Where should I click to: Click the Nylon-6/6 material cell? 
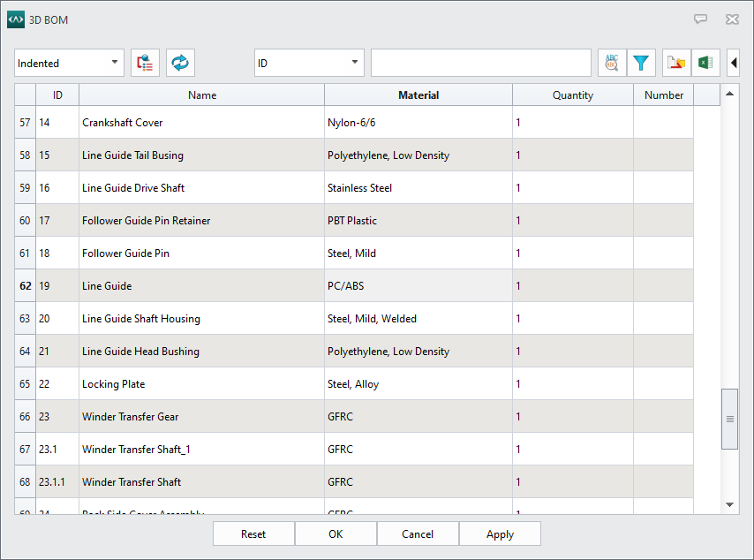pyautogui.click(x=418, y=123)
